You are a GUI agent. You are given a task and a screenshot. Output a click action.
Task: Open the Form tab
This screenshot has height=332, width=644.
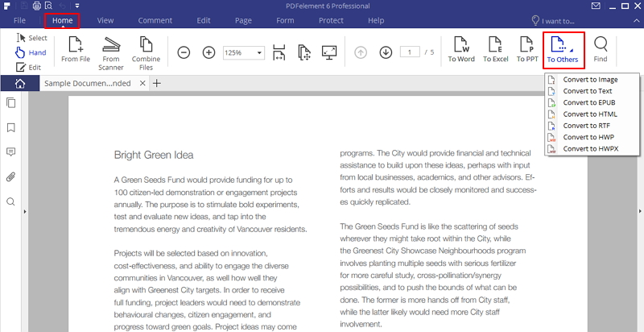[285, 20]
